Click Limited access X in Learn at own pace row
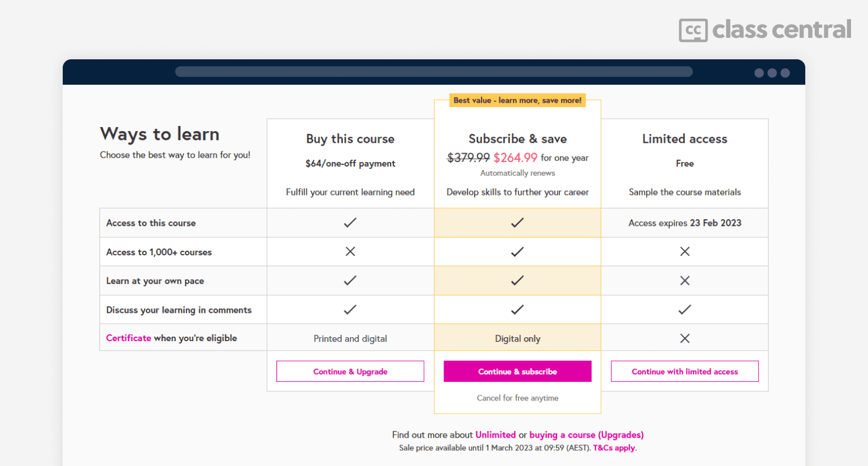 tap(684, 281)
